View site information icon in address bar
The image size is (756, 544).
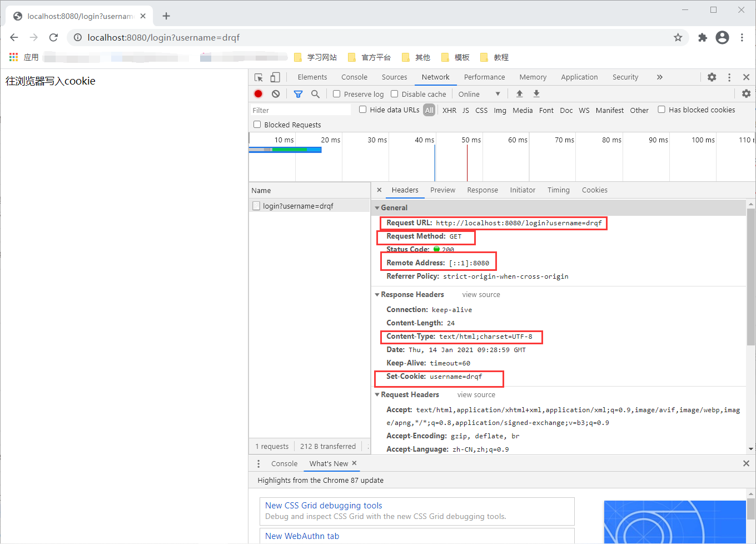[78, 37]
